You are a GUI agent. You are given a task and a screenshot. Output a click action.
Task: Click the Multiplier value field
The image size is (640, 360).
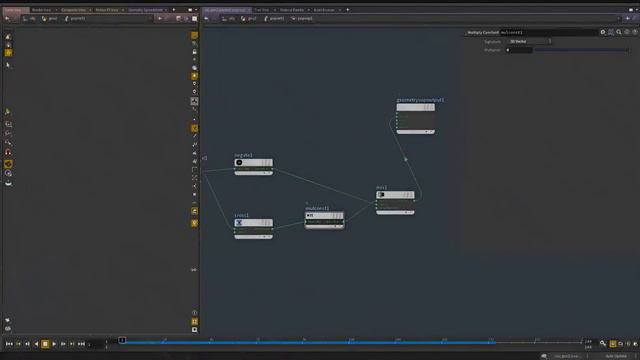519,50
